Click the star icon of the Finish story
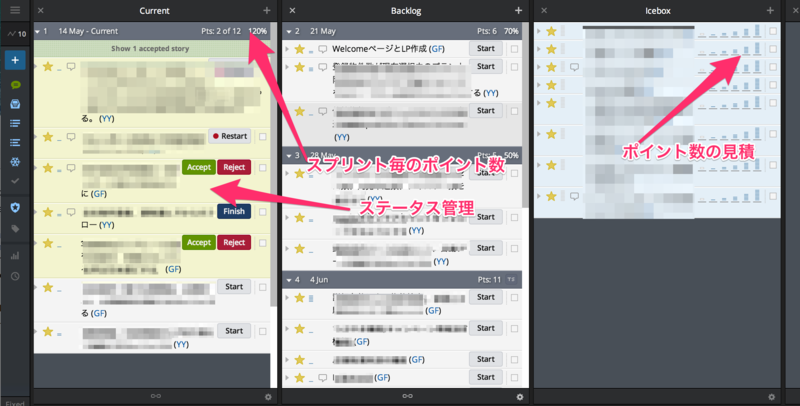This screenshot has width=800, height=406. 48,212
